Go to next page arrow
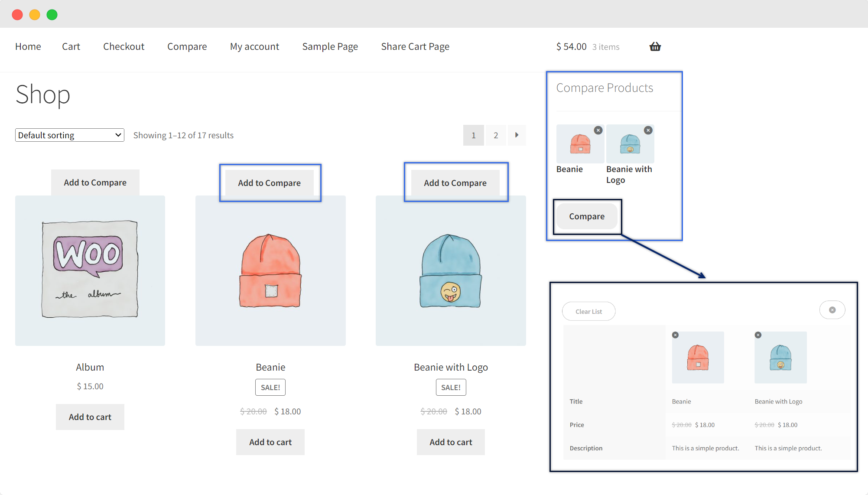 tap(517, 135)
